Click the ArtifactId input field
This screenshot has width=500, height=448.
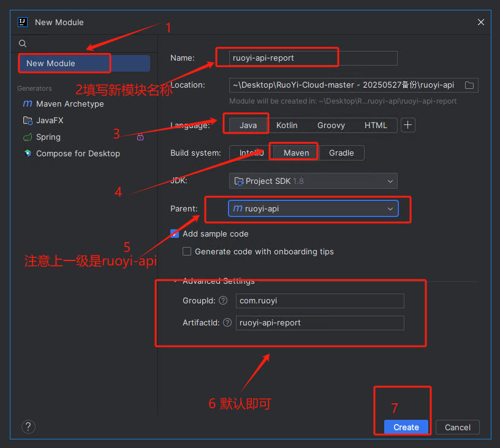point(320,323)
